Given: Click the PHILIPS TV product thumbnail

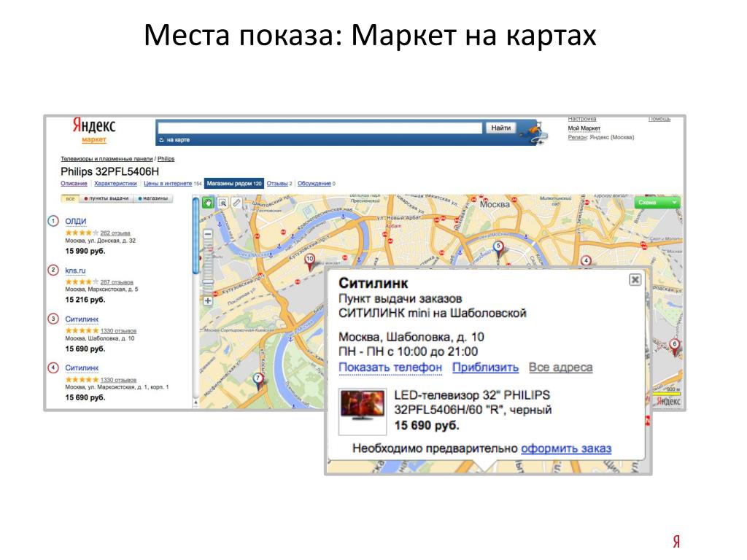Looking at the screenshot, I should (x=363, y=411).
